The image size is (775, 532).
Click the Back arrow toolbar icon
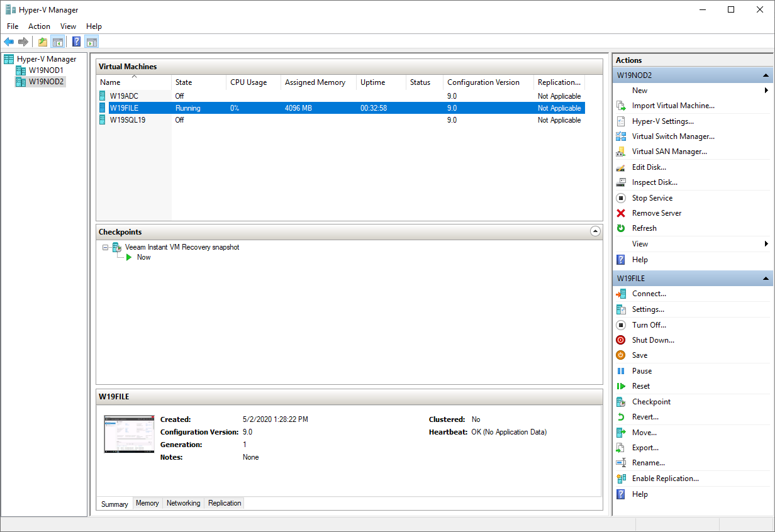[9, 42]
